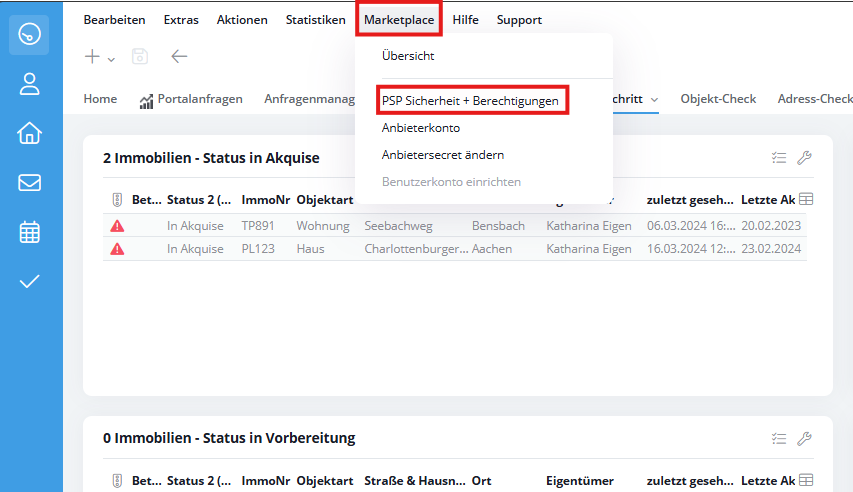853x492 pixels.
Task: Open the calendar icon in the sidebar
Action: [x=30, y=232]
